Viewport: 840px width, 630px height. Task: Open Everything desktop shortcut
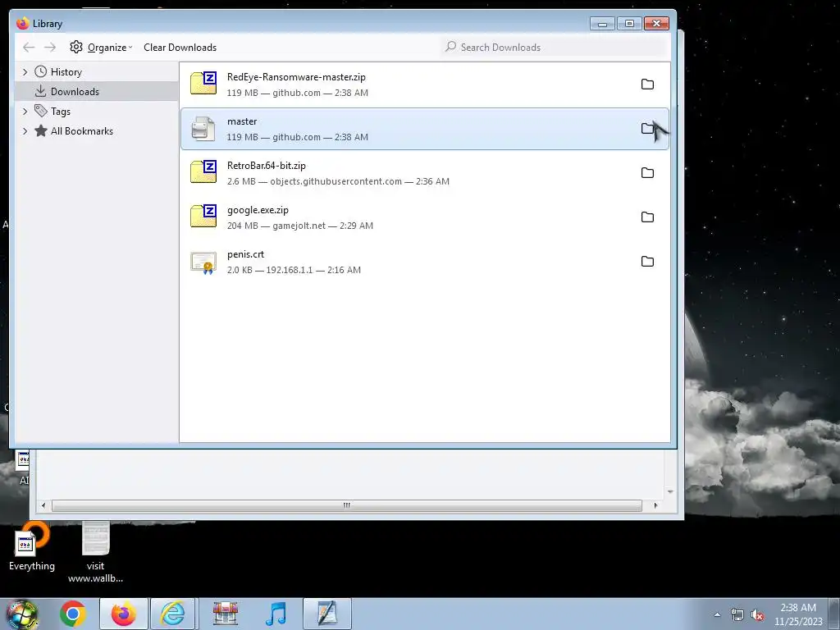(x=32, y=547)
